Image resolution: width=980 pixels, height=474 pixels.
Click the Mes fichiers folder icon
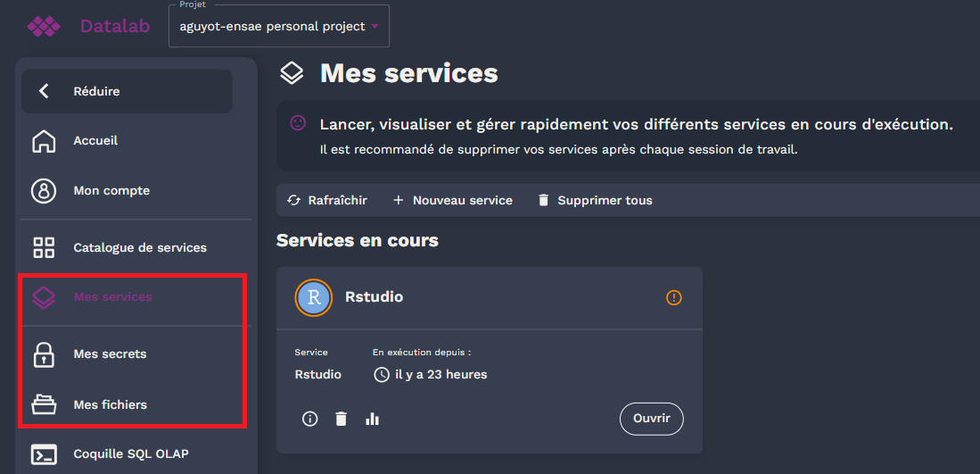tap(44, 404)
